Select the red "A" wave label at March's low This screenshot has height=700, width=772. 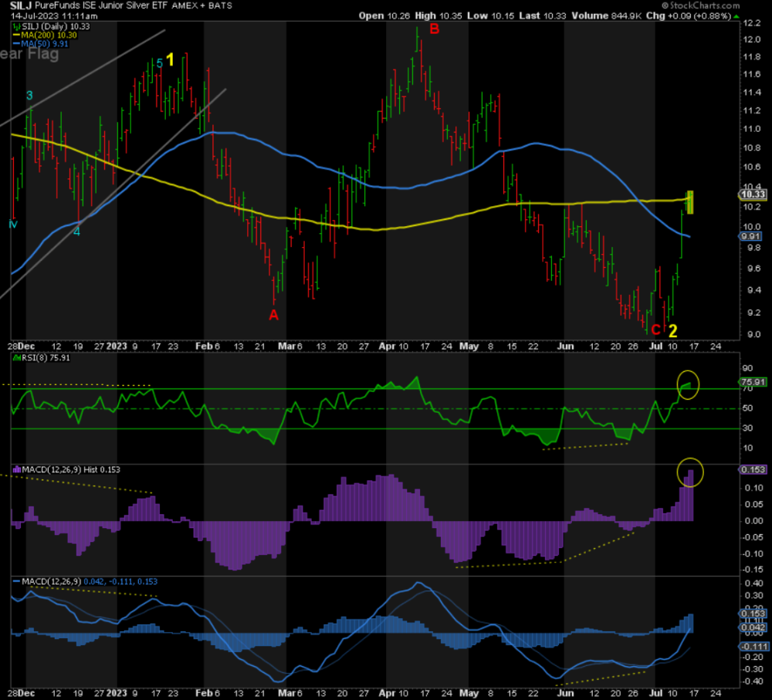[x=273, y=315]
